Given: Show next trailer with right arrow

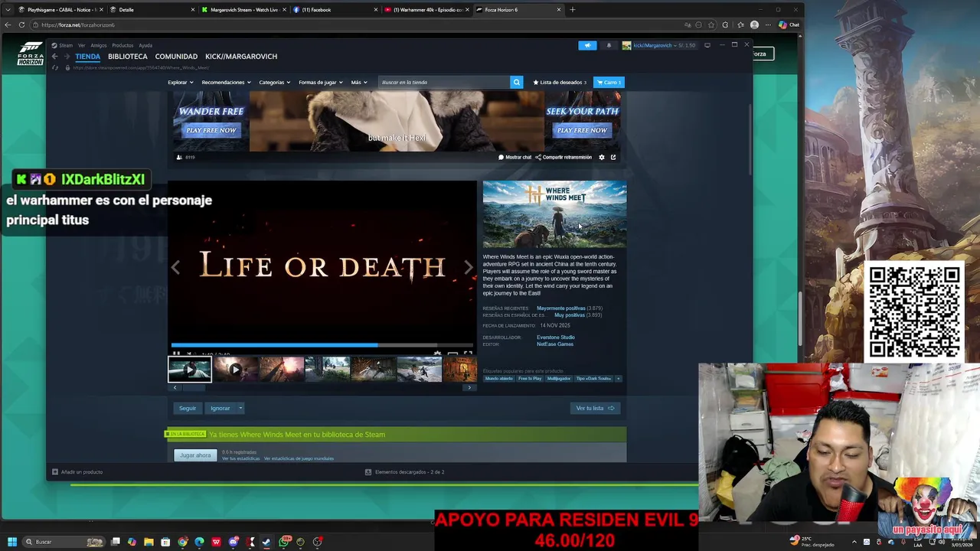Looking at the screenshot, I should (469, 267).
